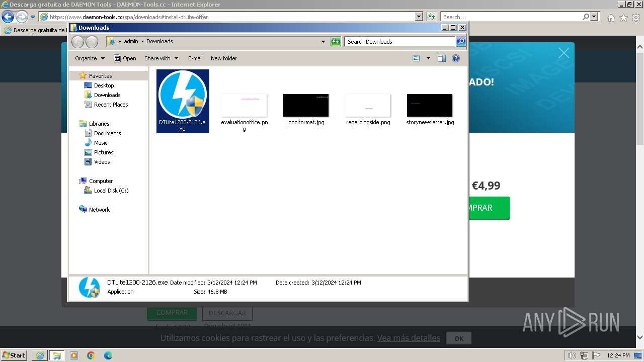Select the regardingside.png thumbnail
Viewport: 644px width, 362px height.
[368, 105]
